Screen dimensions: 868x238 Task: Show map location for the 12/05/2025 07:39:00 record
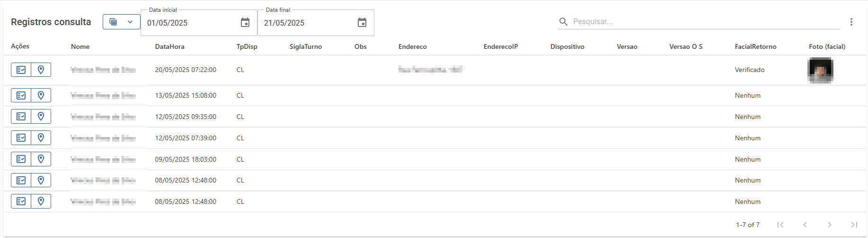41,137
